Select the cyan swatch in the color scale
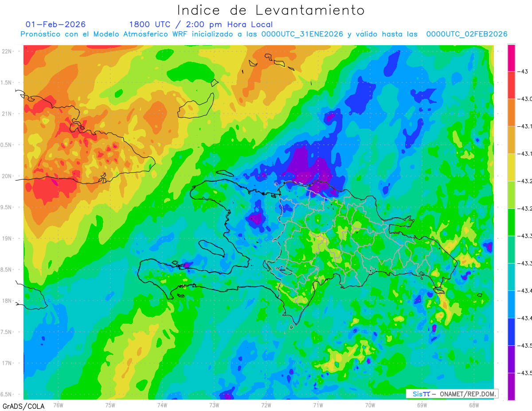Image resolution: width=532 pixels, height=411 pixels. coord(511,277)
